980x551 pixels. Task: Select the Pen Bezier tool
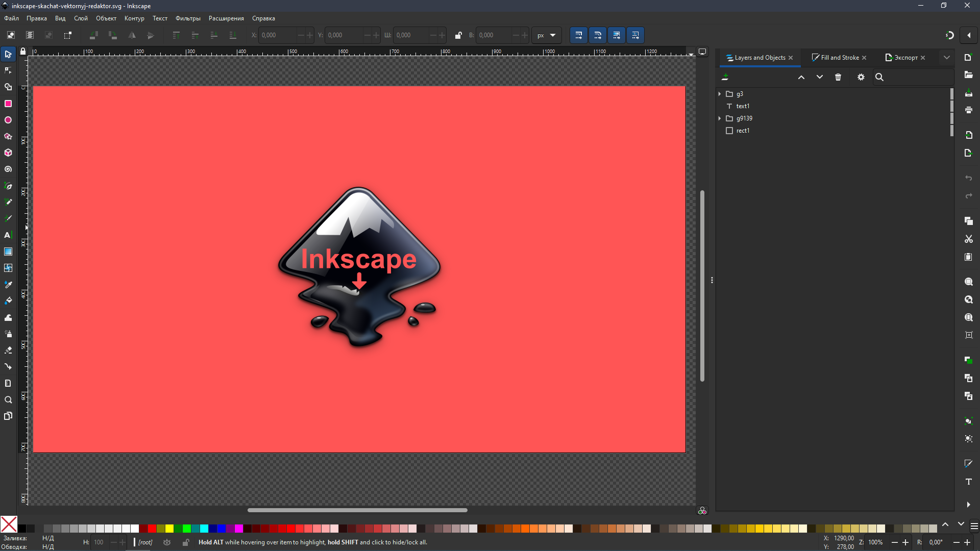(8, 186)
